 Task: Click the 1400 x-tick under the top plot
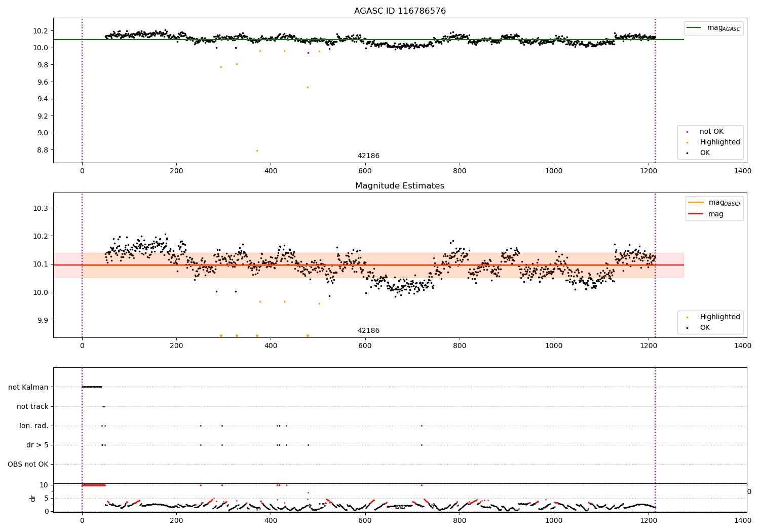(743, 171)
